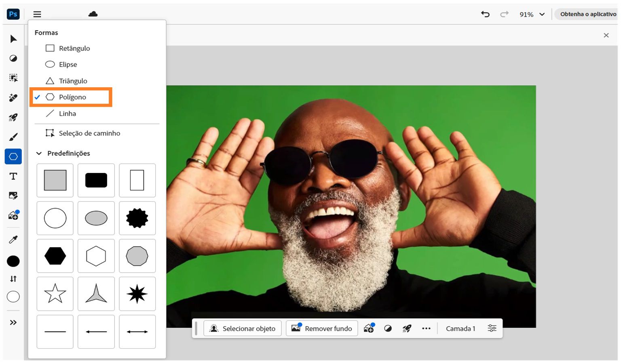Check the Retângulo shape option
The image size is (623, 364).
coord(75,48)
